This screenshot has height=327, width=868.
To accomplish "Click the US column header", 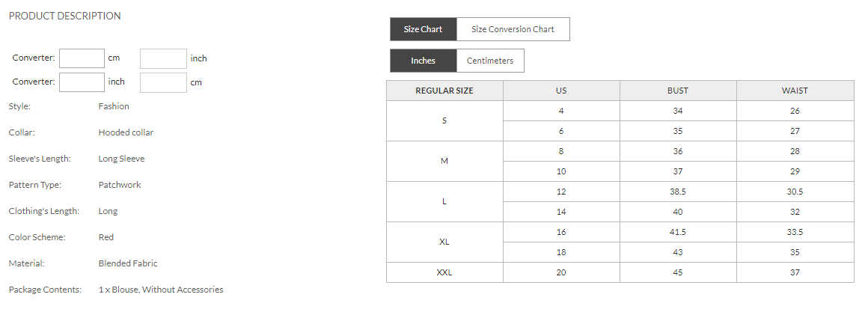I will click(x=561, y=91).
